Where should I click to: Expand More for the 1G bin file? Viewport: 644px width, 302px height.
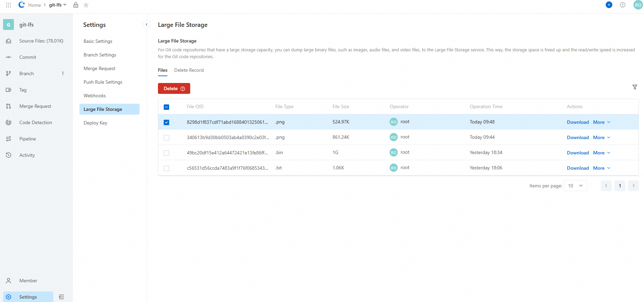click(602, 153)
